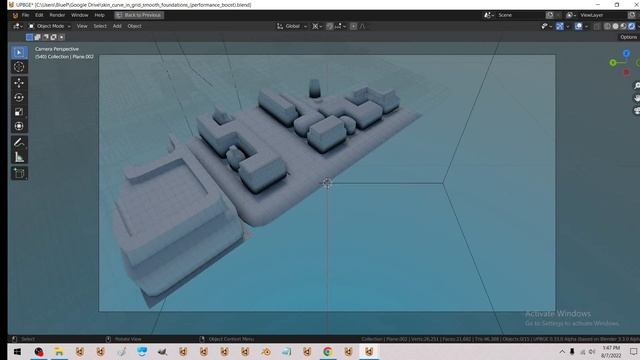Open proportional editing falloff dropdown

(362, 26)
